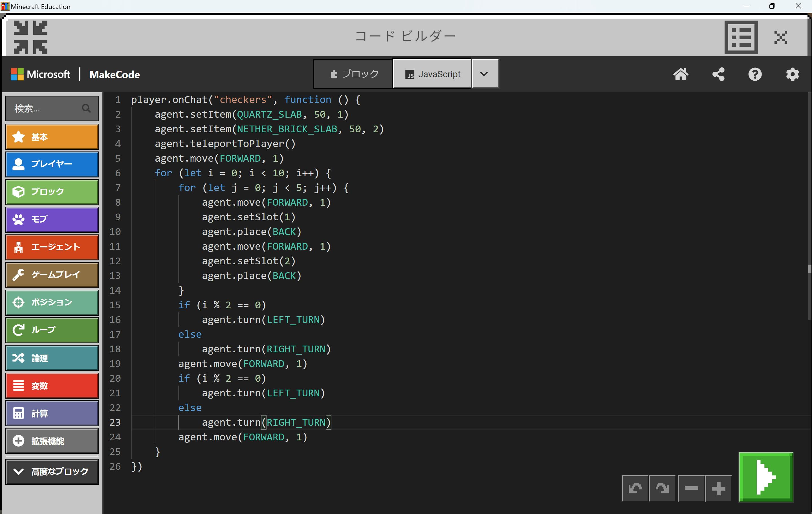
Task: Open 拡張機能 extensions category
Action: pos(52,441)
